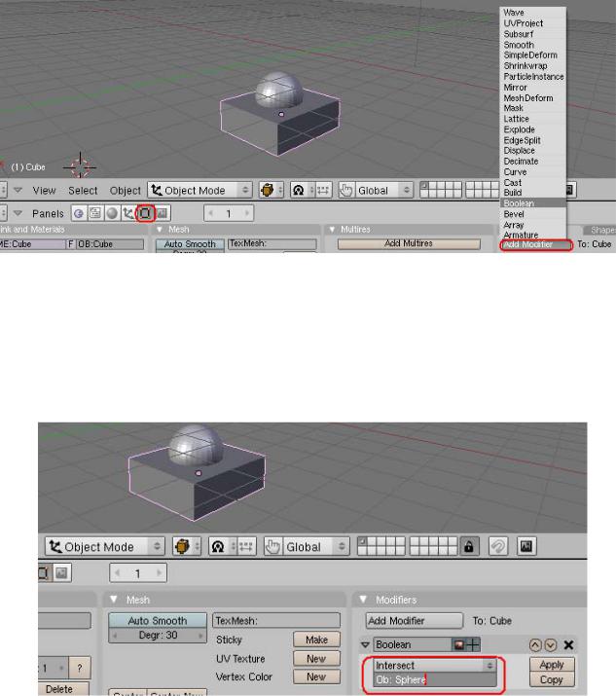Toggle hand manipulator icon in lower header
Viewport: 616px width, 696px height.
click(272, 546)
